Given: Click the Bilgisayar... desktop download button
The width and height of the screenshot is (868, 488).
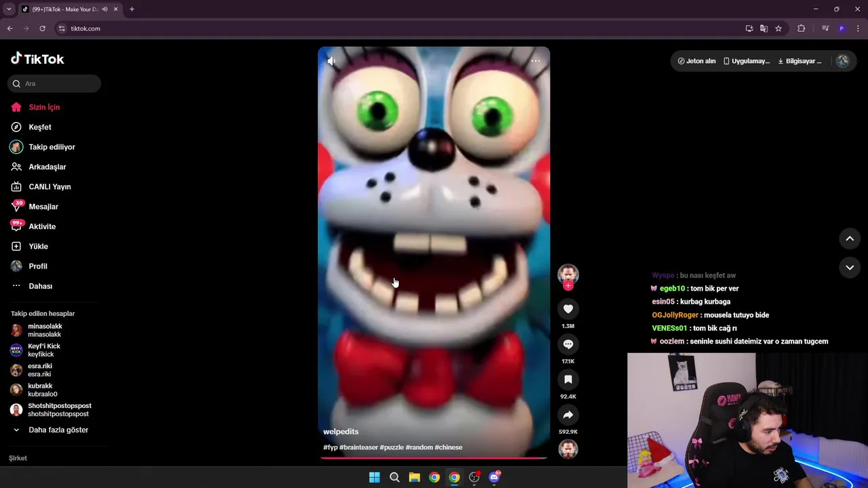Looking at the screenshot, I should (x=800, y=61).
